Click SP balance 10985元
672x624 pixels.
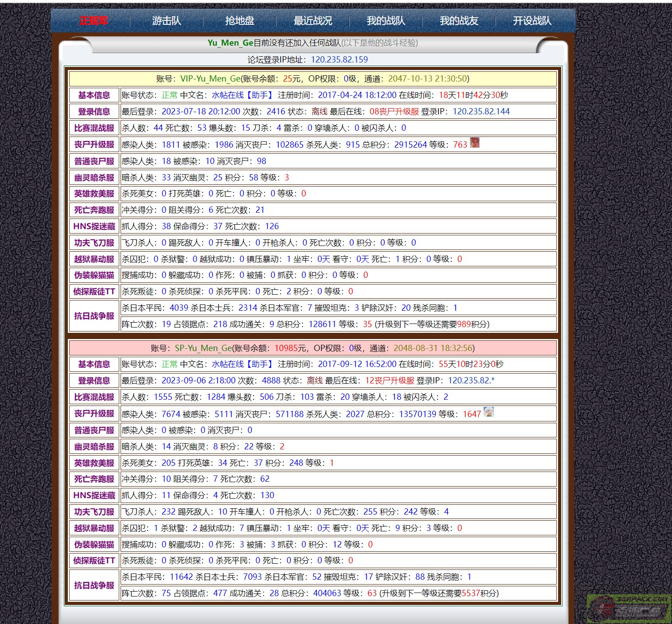290,348
